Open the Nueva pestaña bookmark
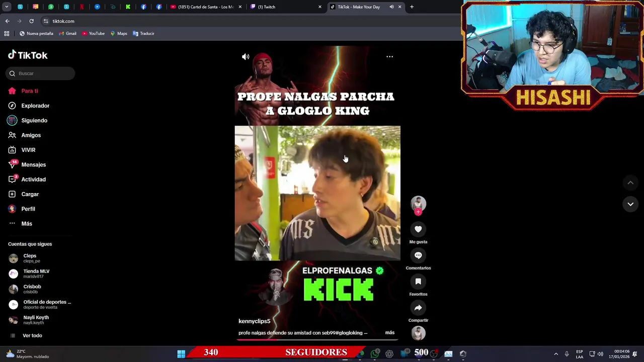The width and height of the screenshot is (644, 362). click(36, 34)
